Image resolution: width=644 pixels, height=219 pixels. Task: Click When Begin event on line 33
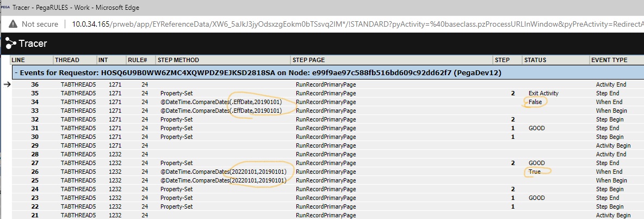click(611, 111)
